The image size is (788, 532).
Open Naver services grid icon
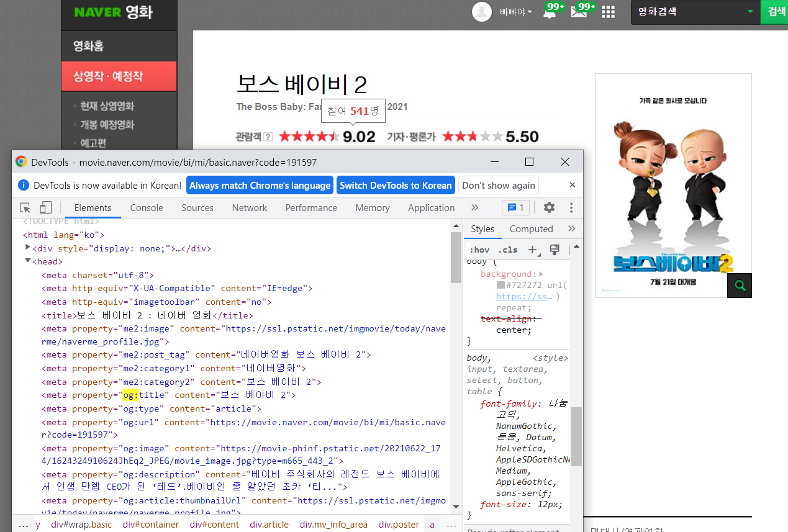[609, 12]
